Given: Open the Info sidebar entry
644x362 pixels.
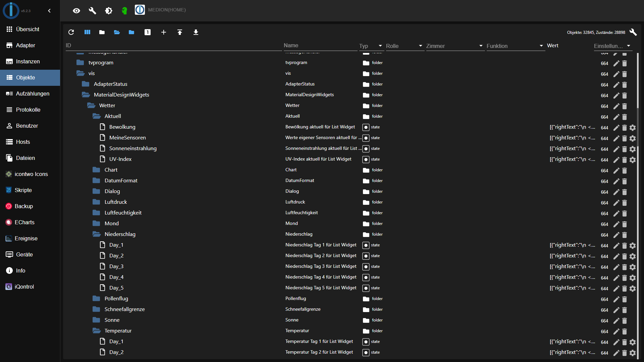Looking at the screenshot, I should tap(30, 270).
